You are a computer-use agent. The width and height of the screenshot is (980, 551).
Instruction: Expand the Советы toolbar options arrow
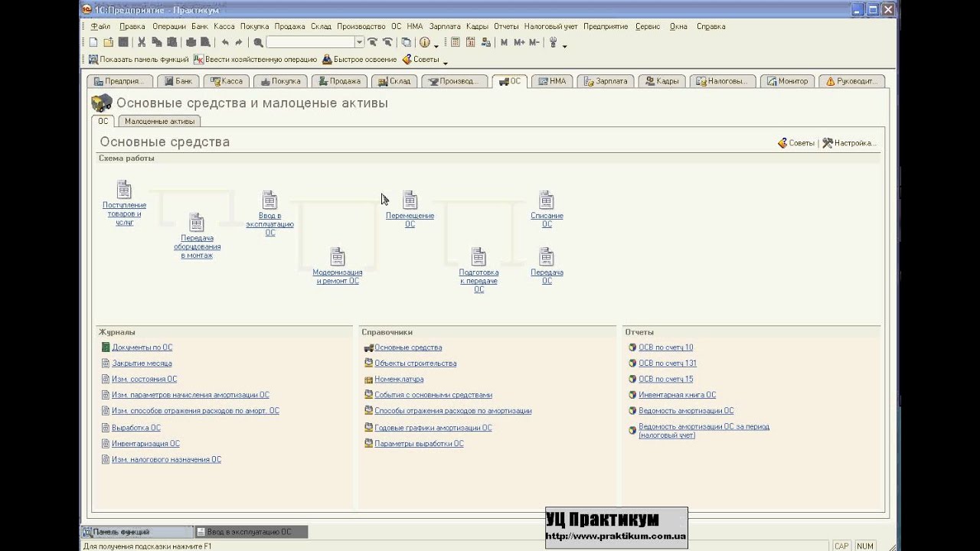445,62
